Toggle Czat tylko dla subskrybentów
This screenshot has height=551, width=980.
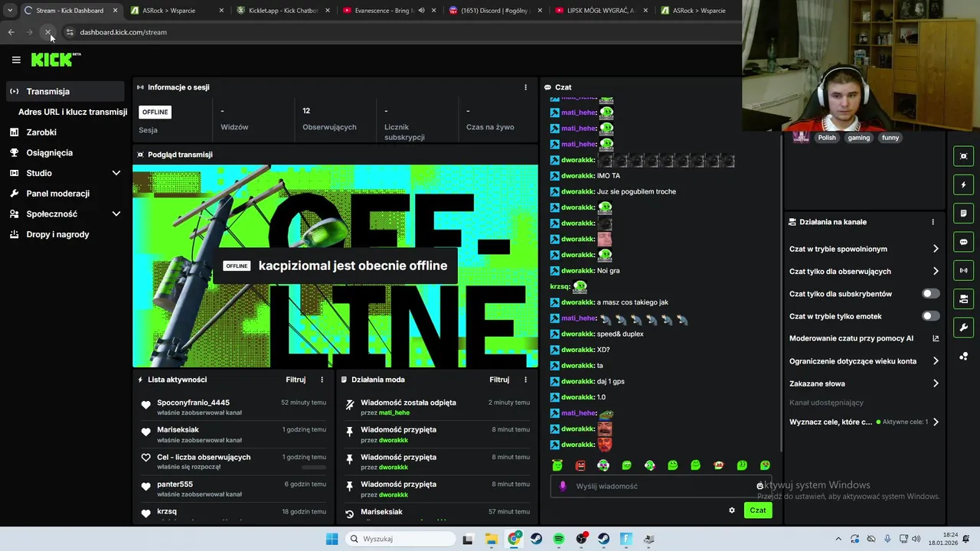930,294
